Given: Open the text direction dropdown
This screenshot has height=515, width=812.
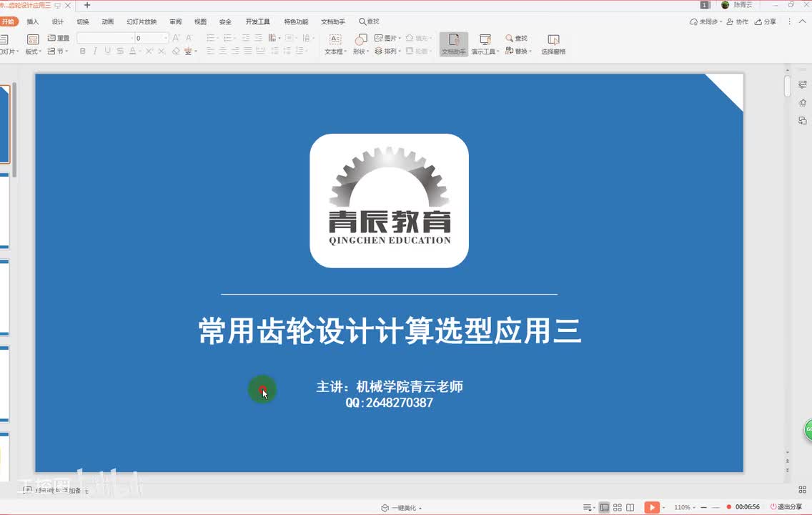Looking at the screenshot, I should pos(274,38).
